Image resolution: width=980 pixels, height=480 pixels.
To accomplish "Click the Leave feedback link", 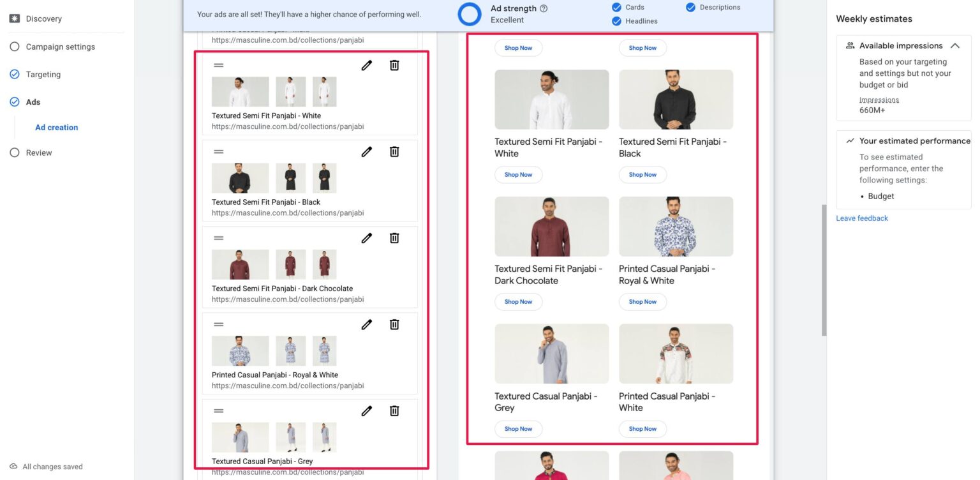I will click(x=861, y=218).
